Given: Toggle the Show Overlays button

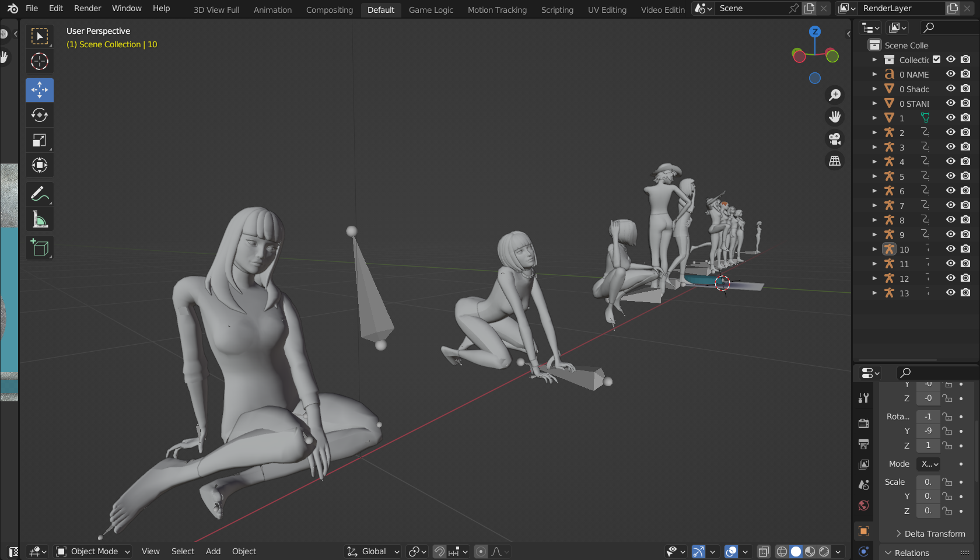Looking at the screenshot, I should pyautogui.click(x=731, y=551).
